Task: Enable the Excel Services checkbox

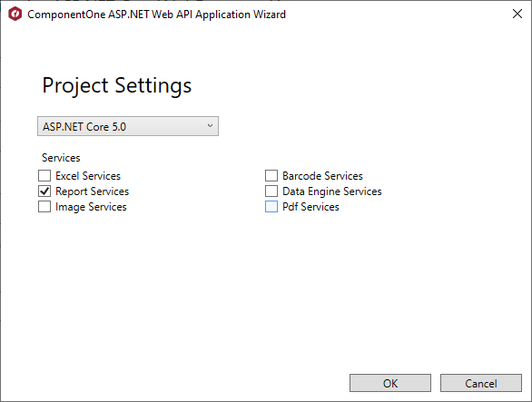Action: [x=44, y=176]
